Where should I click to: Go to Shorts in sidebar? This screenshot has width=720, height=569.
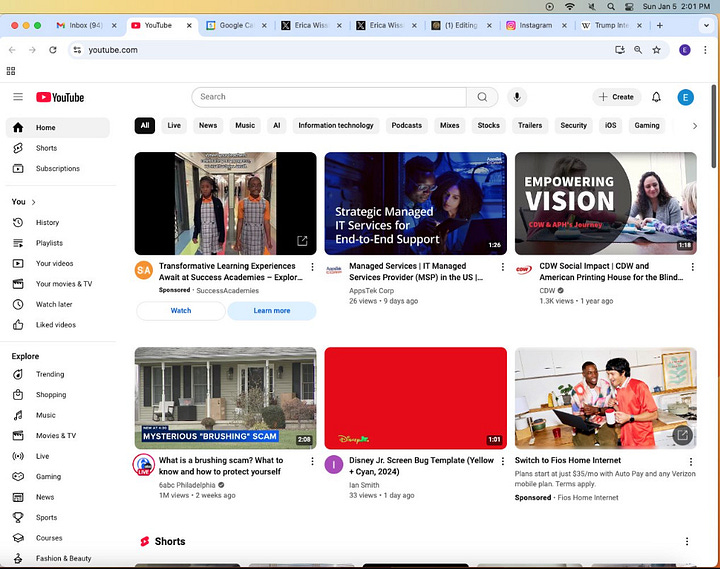pos(57,148)
